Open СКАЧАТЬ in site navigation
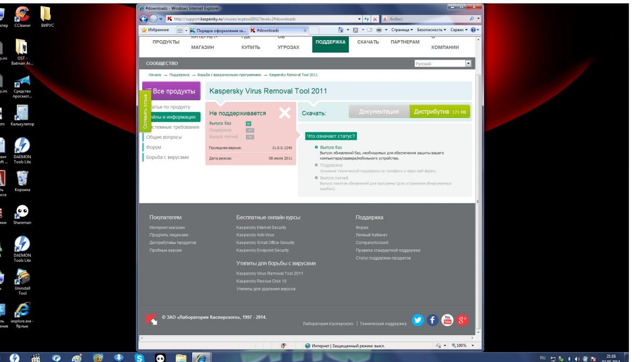The width and height of the screenshot is (644, 362). coord(368,42)
